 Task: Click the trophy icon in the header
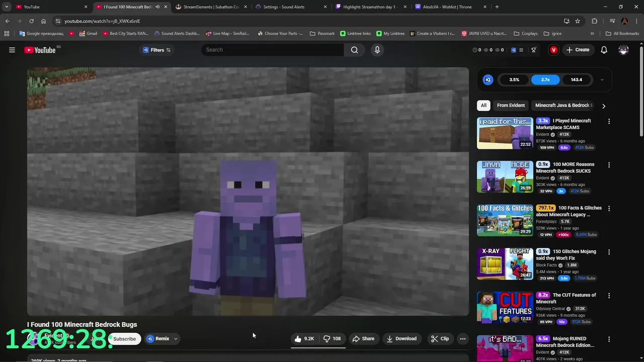point(534,50)
